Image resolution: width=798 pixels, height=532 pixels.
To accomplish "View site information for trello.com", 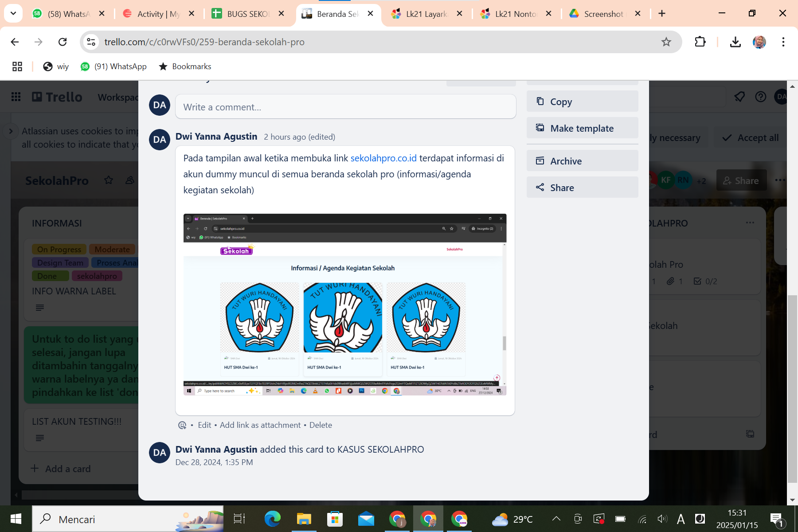I will [x=91, y=42].
